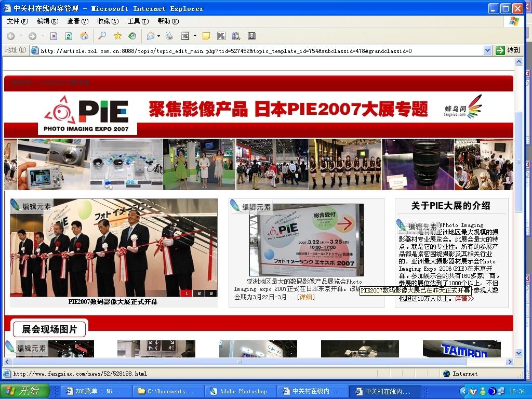Expand the Back button history dropdown

(21, 36)
